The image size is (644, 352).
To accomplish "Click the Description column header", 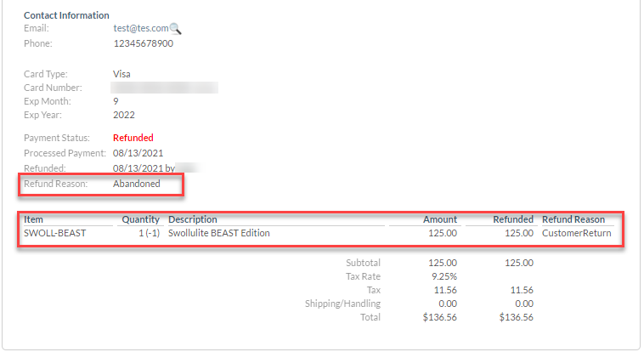I will point(193,219).
